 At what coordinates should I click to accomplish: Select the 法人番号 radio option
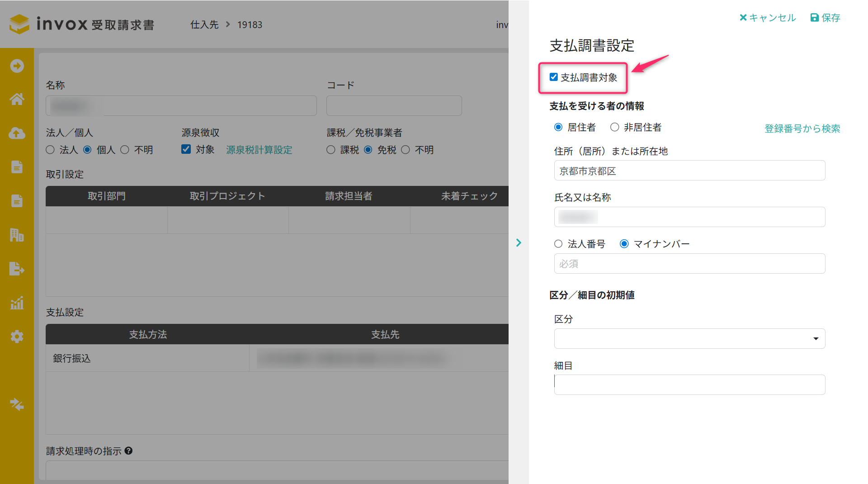coord(558,244)
